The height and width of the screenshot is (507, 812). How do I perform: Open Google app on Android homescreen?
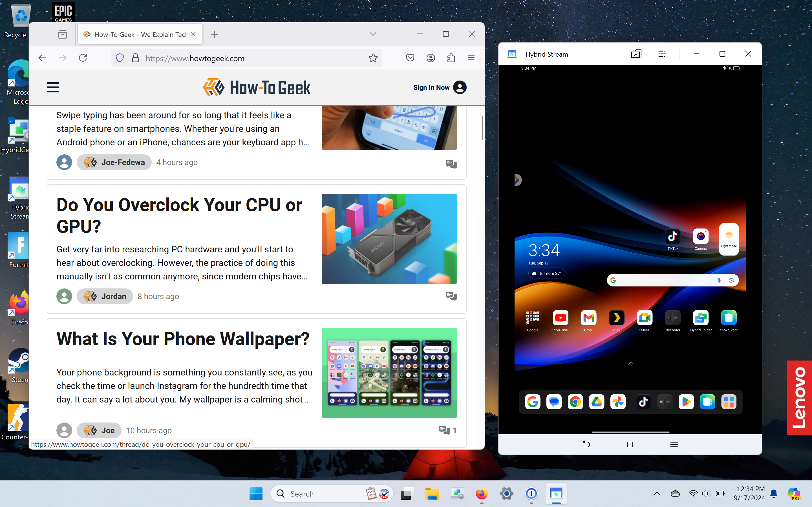[x=533, y=402]
